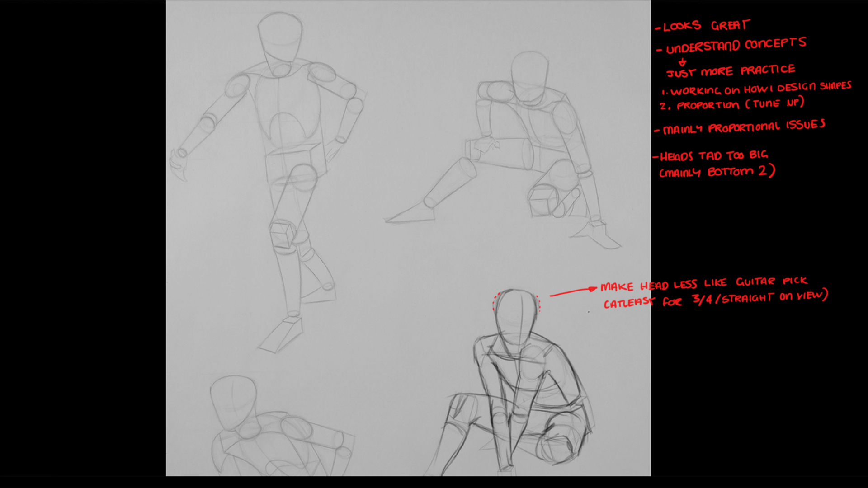
Task: Click note '1. Working on how I design shapes'
Action: (x=756, y=89)
